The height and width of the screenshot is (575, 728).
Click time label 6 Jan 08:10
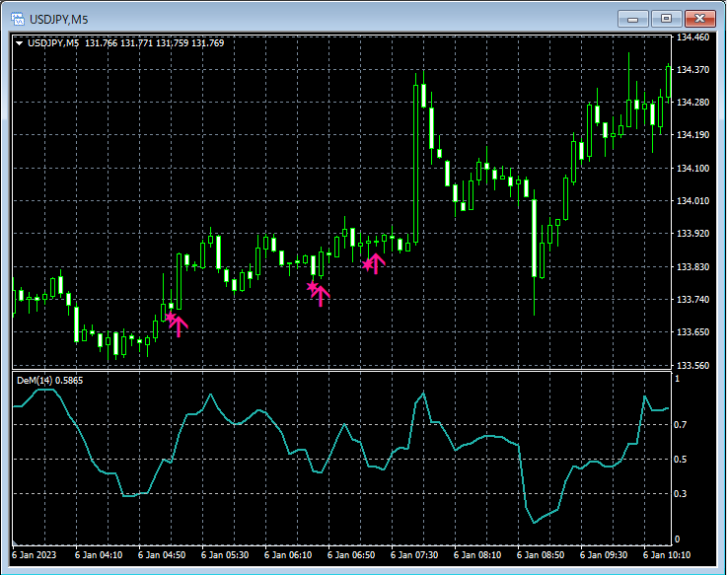pos(477,555)
